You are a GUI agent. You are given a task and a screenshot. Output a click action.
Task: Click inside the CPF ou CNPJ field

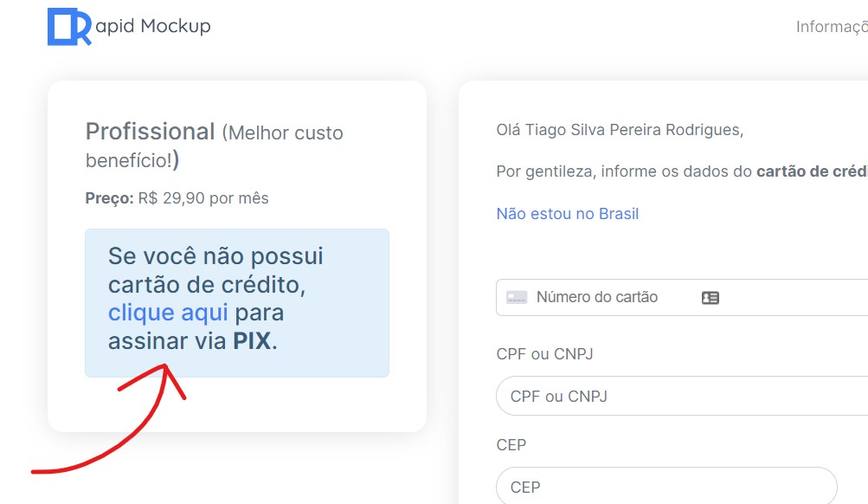click(x=682, y=396)
